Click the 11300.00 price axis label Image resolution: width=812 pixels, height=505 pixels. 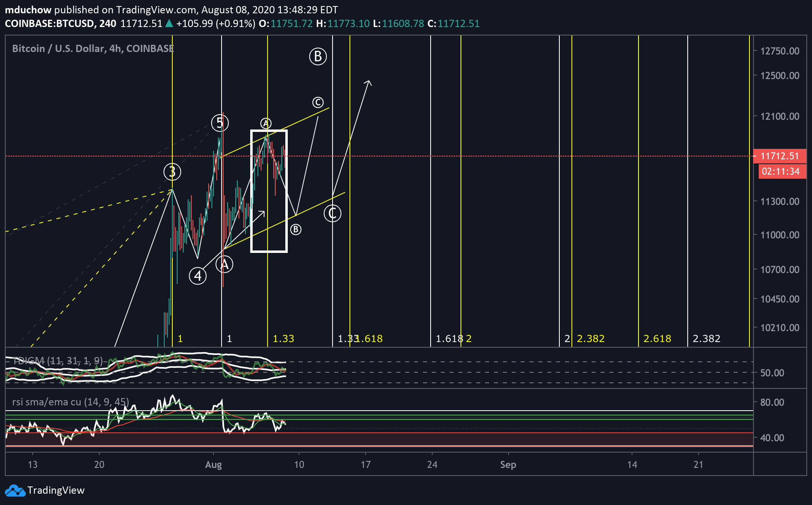coord(779,201)
